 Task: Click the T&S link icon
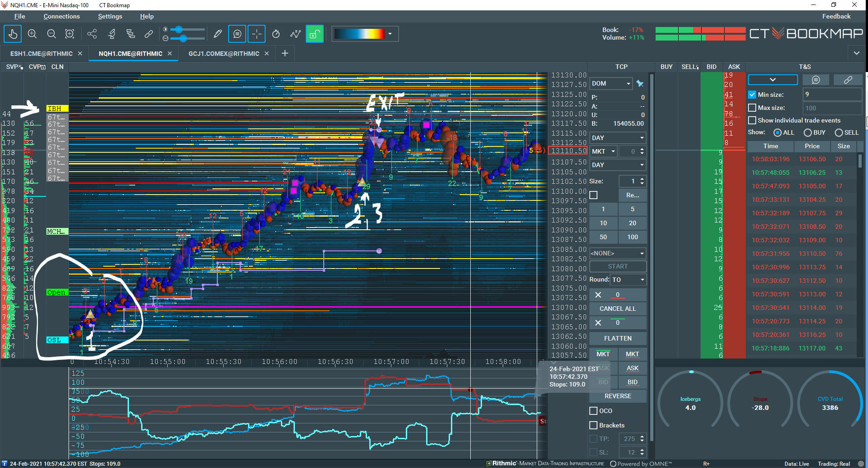[x=848, y=80]
